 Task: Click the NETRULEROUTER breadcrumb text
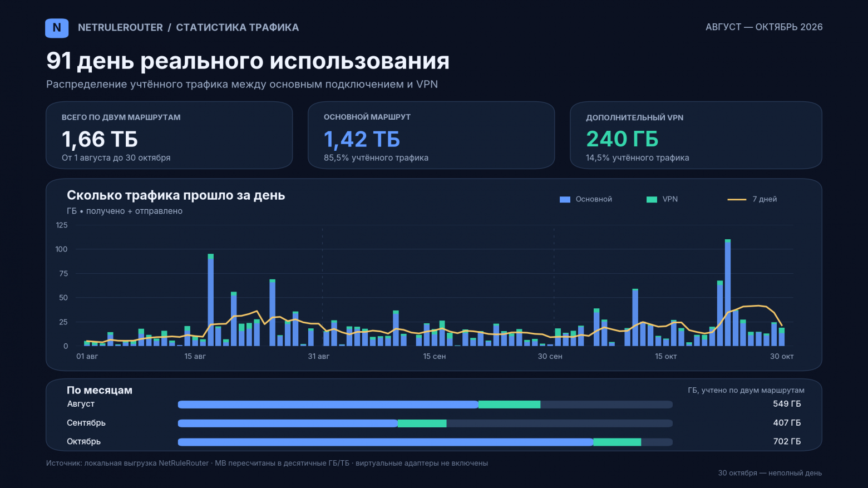tap(120, 27)
